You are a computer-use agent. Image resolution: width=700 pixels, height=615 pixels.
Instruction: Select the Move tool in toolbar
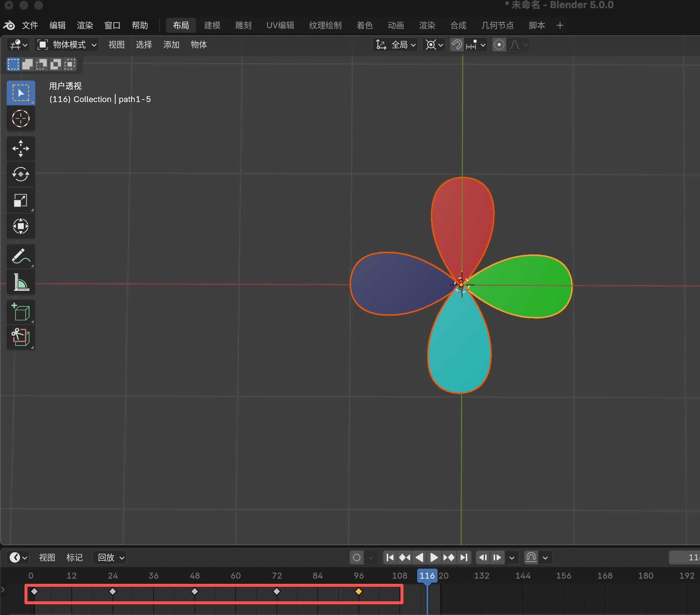point(21,149)
